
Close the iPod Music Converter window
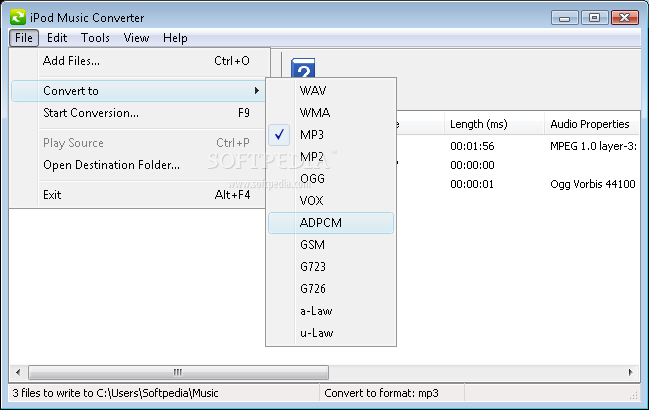[x=625, y=18]
